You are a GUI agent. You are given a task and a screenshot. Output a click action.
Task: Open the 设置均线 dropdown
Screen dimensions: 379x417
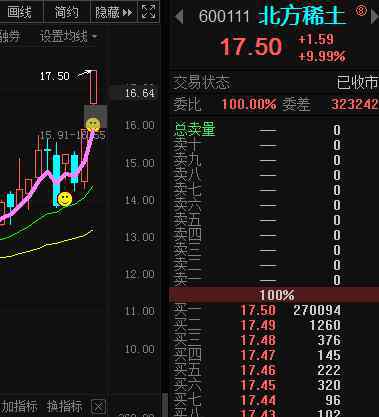[69, 36]
